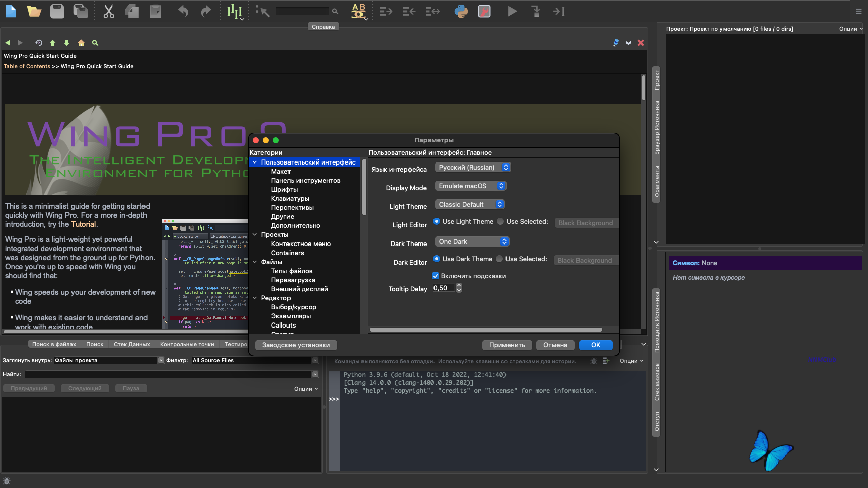Follow the Tutorial link in the guide
Image resolution: width=868 pixels, height=488 pixels.
83,224
